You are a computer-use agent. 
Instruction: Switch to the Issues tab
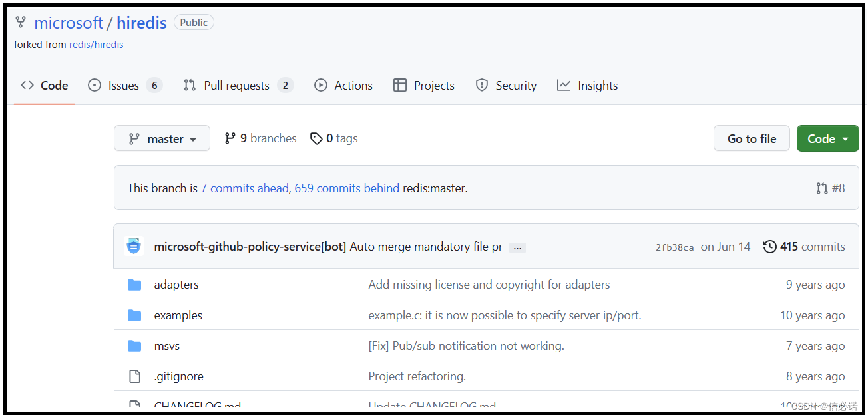(125, 85)
